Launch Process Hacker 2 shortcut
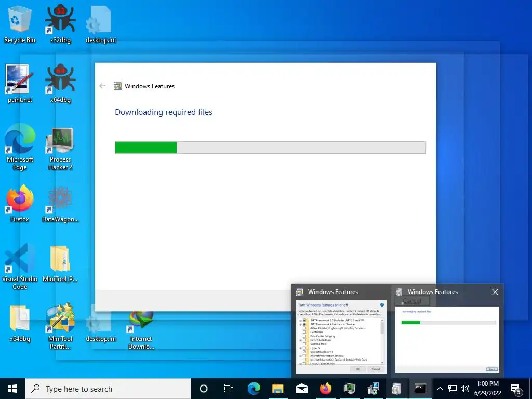Image resolution: width=532 pixels, height=399 pixels. [60, 148]
